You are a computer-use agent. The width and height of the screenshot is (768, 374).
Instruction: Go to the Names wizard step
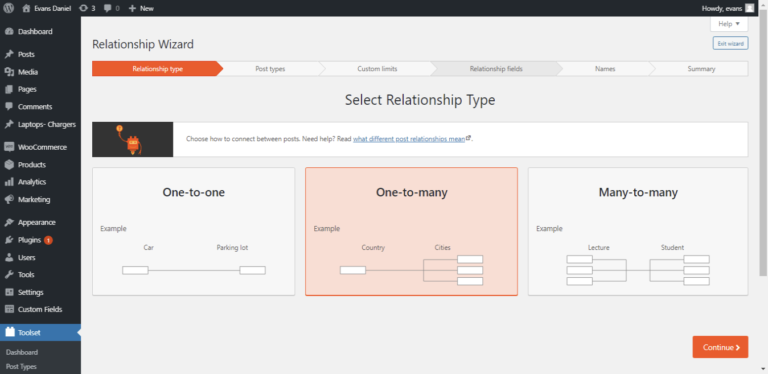605,69
